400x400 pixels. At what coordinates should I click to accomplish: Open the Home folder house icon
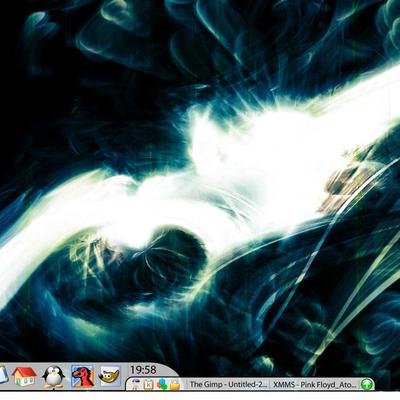pos(24,376)
